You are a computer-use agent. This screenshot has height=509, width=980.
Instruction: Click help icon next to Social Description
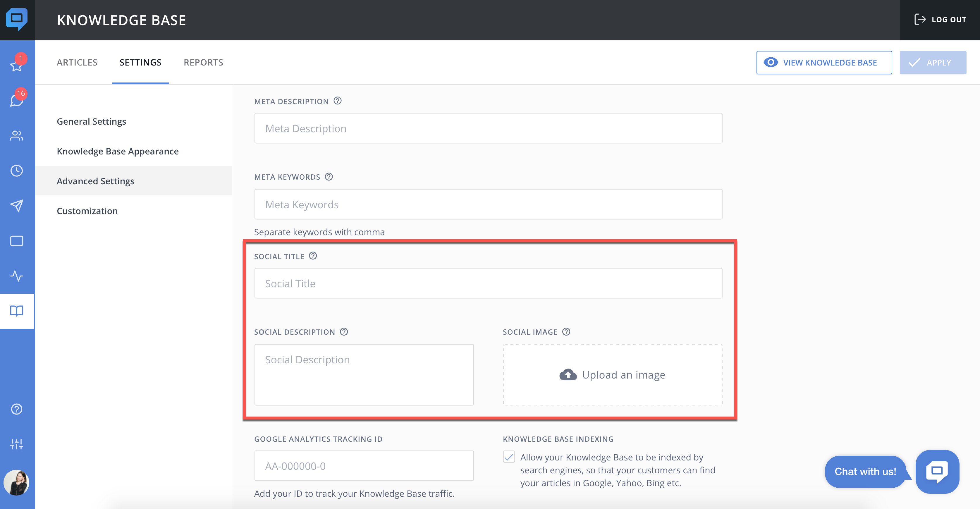point(344,332)
